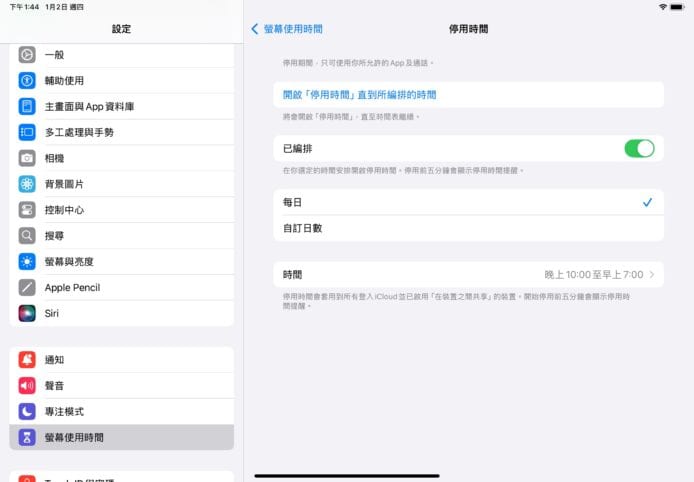Tap the 輔助使用 accessibility icon

click(27, 80)
